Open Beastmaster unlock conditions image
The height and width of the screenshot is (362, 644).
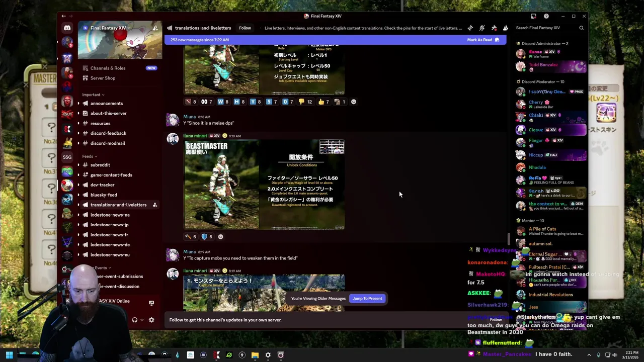click(264, 185)
